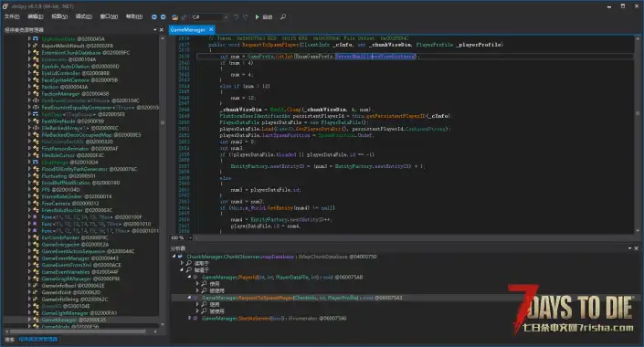Open the Debug menu (调试)
The image size is (644, 347).
84,16
